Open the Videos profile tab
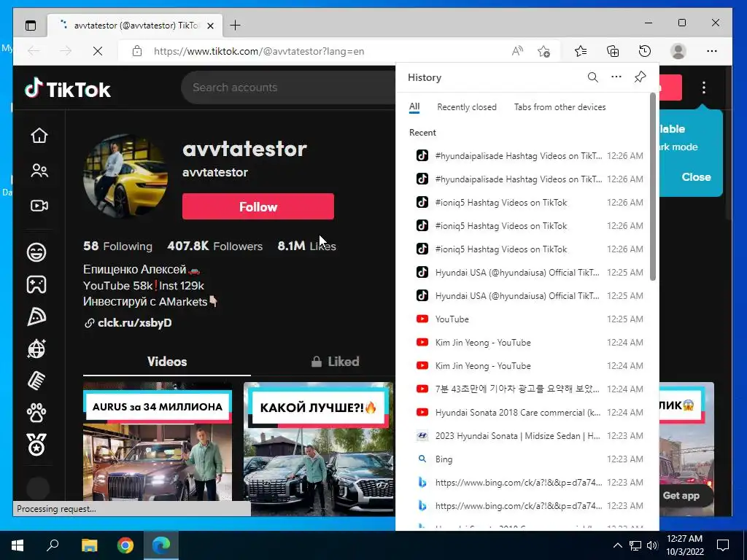The image size is (747, 560). [167, 362]
